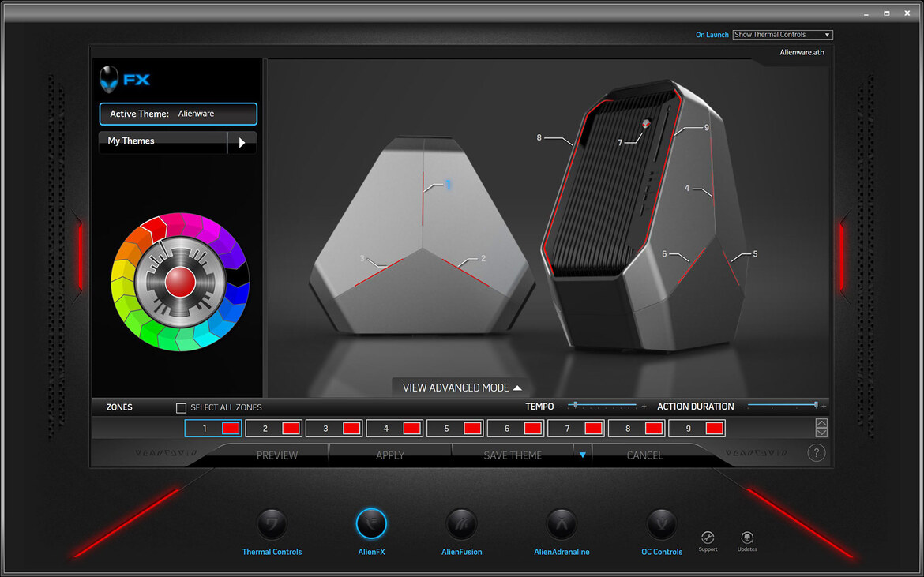Image resolution: width=924 pixels, height=577 pixels.
Task: Select zone 8 label on the chassis
Action: click(x=539, y=138)
